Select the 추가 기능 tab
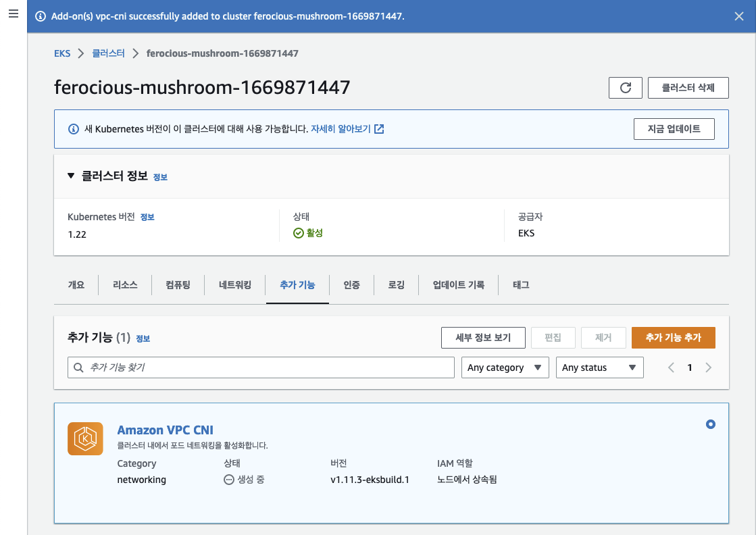756x535 pixels. (297, 285)
